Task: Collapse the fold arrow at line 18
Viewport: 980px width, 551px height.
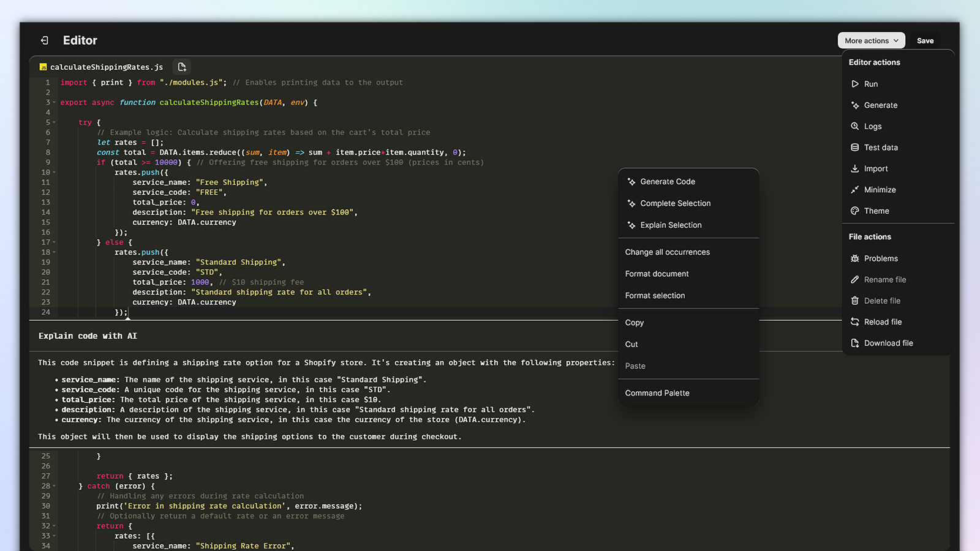Action: click(55, 252)
